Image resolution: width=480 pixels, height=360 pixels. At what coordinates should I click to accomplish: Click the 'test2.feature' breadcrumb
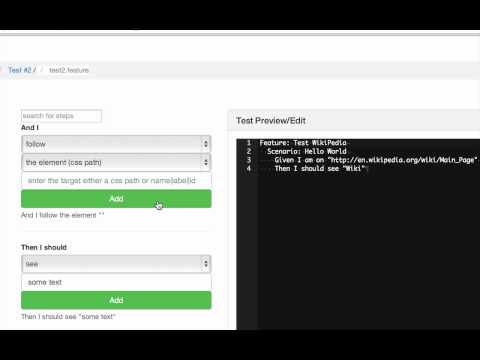tap(69, 70)
